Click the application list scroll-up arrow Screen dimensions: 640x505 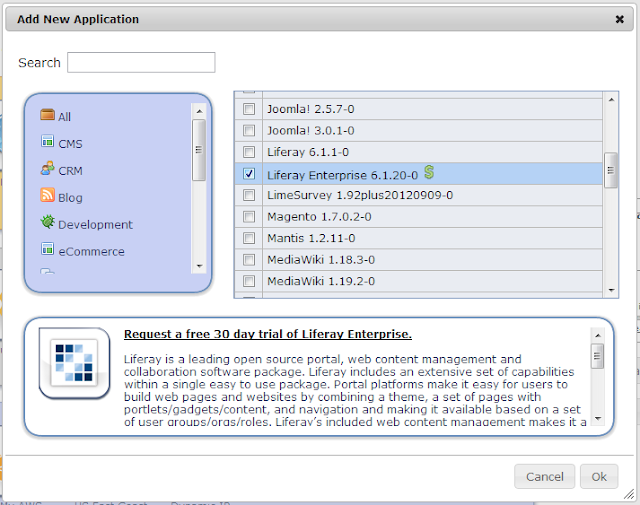611,100
